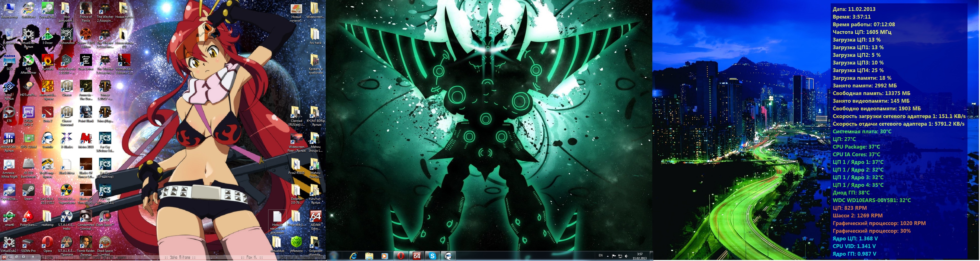Screen dimensions: 980x261
Task: Open Windows Explorer from the taskbar
Action: point(369,256)
